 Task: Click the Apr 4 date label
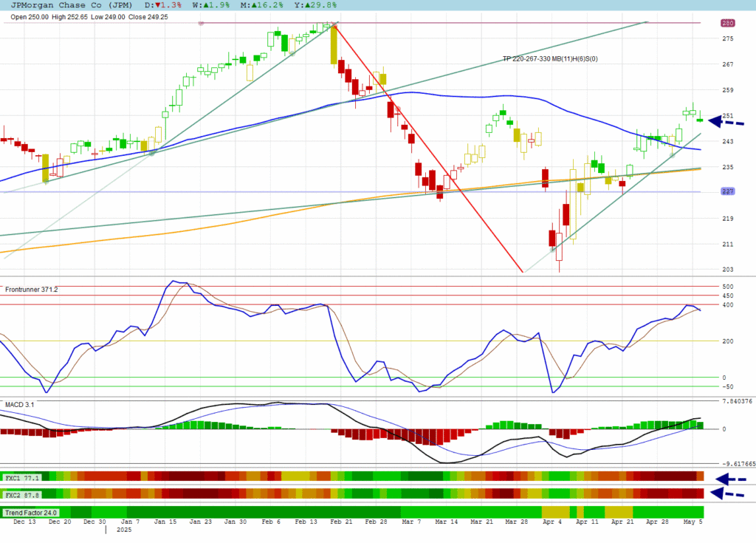click(x=552, y=522)
